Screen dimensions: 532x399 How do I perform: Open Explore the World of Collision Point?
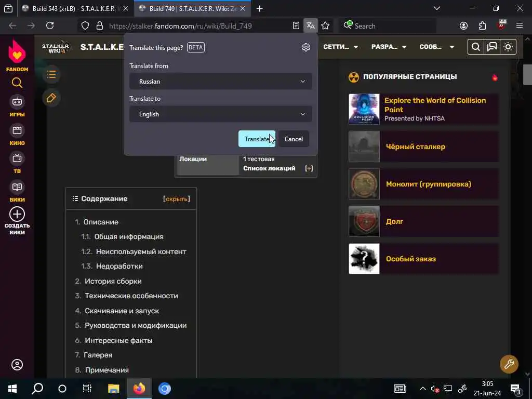[435, 105]
